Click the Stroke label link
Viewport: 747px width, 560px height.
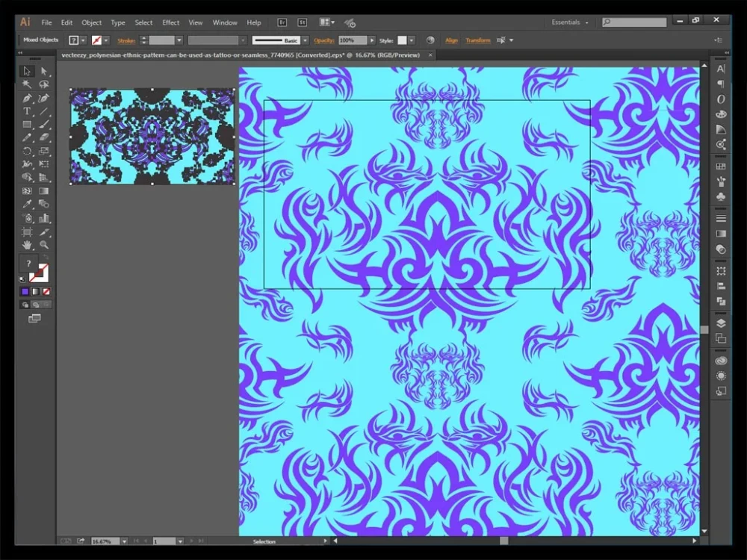coord(126,40)
